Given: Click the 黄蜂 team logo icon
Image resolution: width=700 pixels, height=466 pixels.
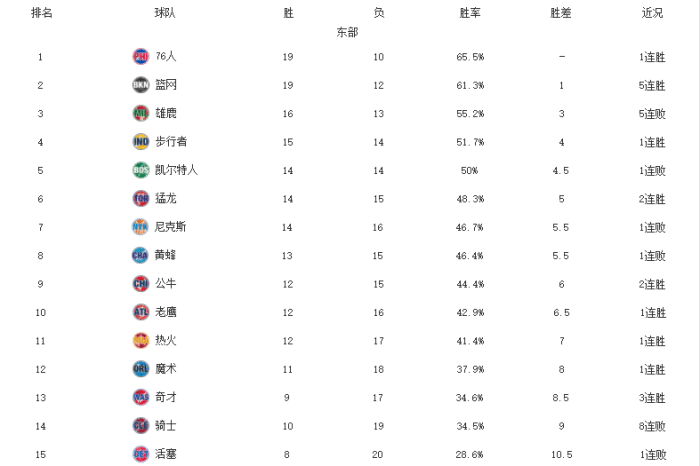Looking at the screenshot, I should [141, 255].
